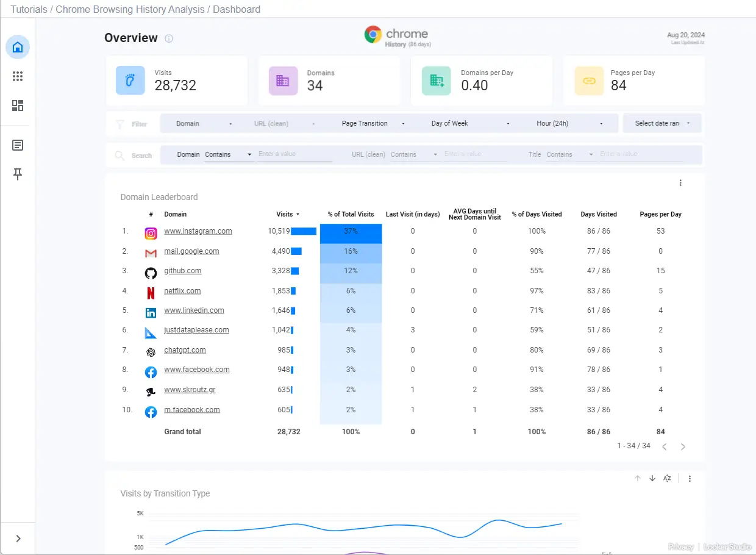Open the apps grid icon in the sidebar
Screen dimensions: 756x555
(18, 76)
